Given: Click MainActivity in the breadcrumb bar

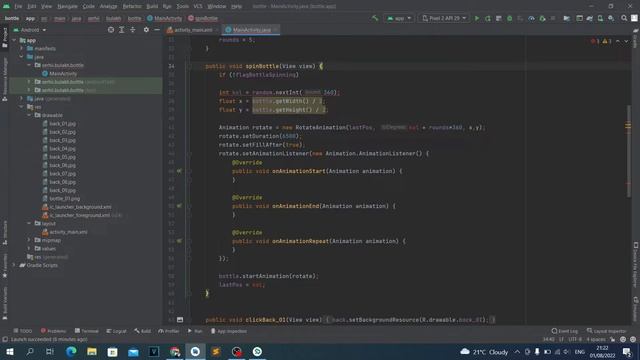Looking at the screenshot, I should pos(164,18).
